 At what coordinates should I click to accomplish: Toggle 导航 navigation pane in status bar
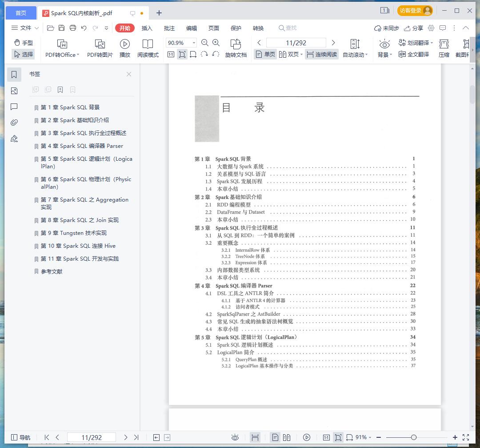[20, 437]
